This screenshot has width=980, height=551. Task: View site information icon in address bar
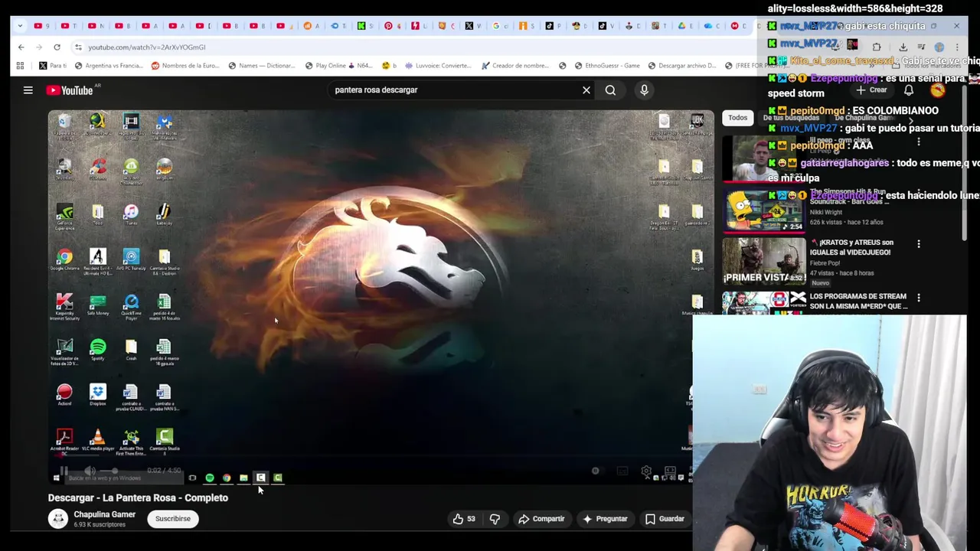point(78,47)
